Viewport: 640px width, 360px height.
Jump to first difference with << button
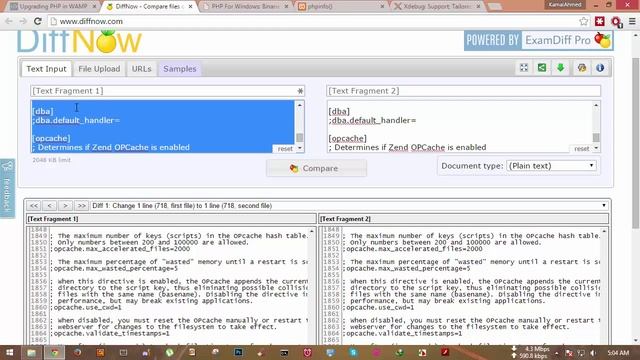click(x=34, y=205)
